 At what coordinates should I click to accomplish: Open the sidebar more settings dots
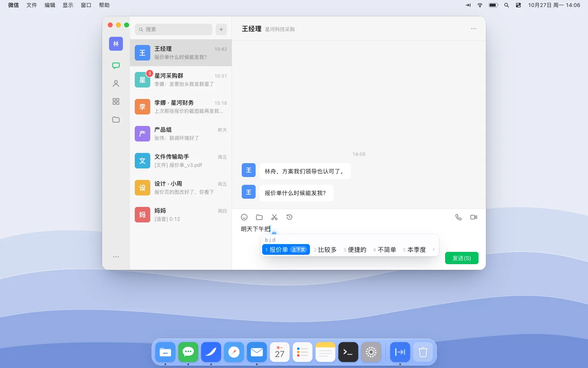(x=116, y=257)
